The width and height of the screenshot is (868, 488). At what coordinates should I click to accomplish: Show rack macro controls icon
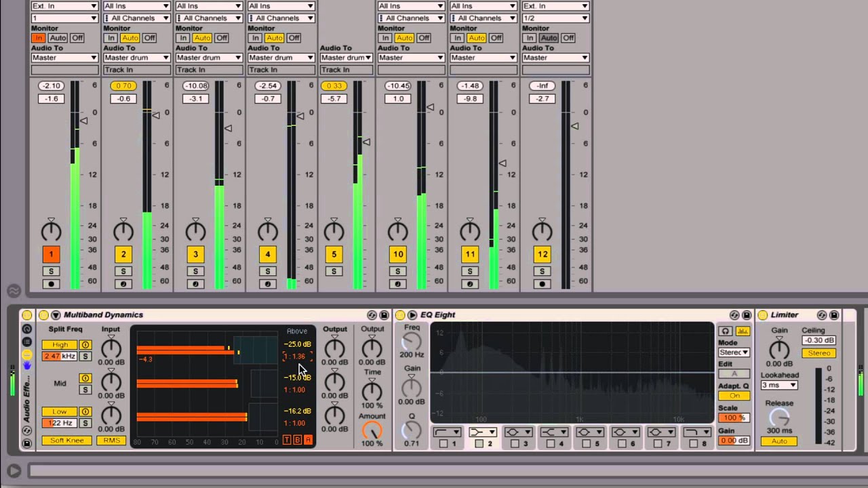(x=27, y=329)
